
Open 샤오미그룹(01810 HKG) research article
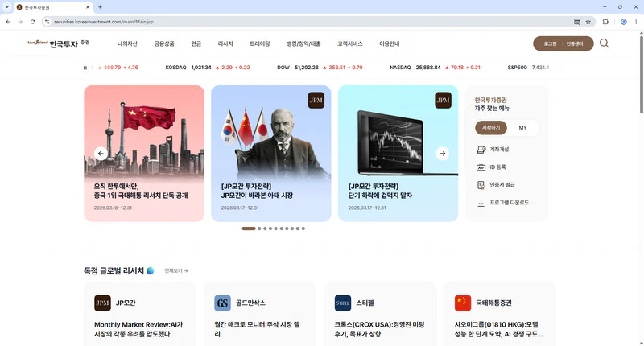498,329
